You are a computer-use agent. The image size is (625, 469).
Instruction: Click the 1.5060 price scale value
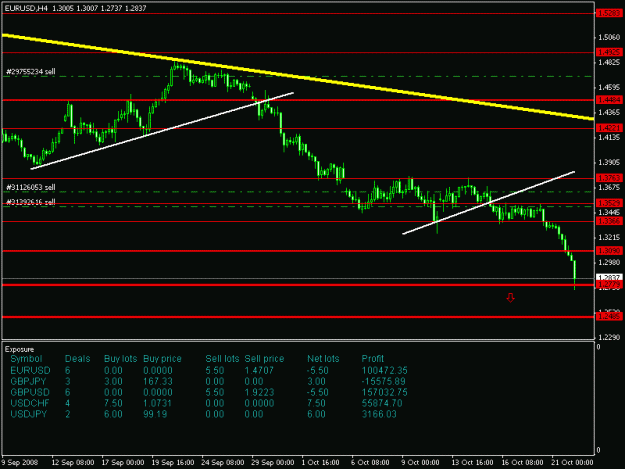point(609,37)
